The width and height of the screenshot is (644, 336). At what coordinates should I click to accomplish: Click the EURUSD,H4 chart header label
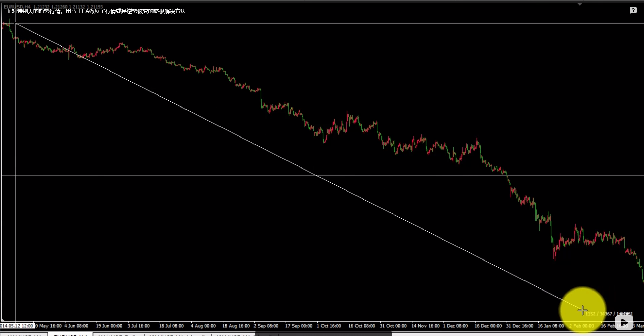tap(17, 7)
